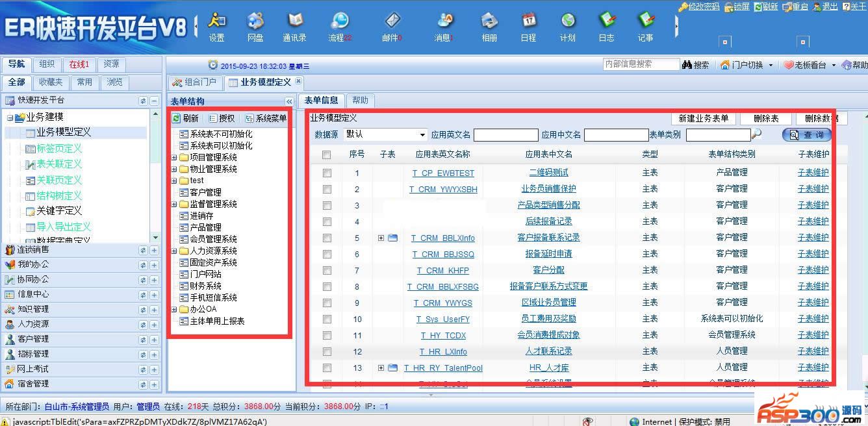Check the checkbox for row 10 T_Sys_UserFY
The height and width of the screenshot is (426, 868).
327,319
